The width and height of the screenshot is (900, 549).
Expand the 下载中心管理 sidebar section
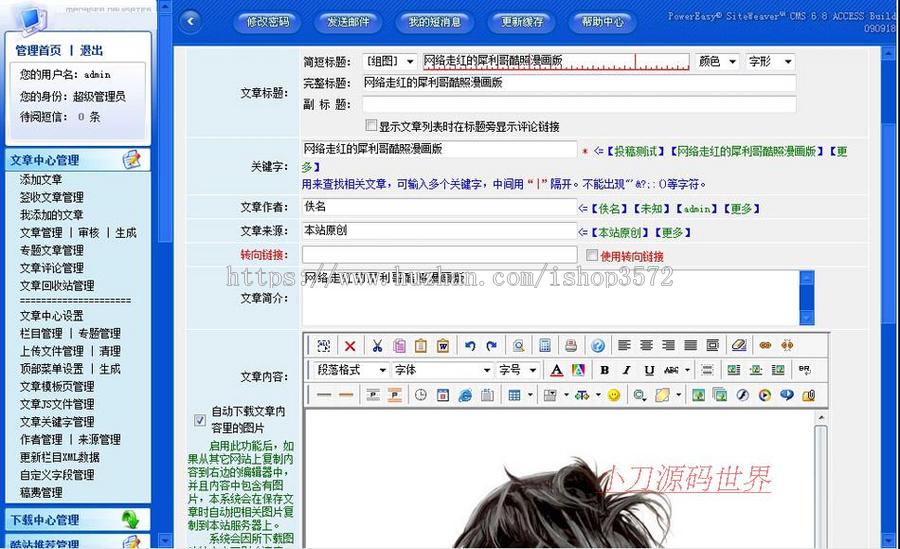coord(78,520)
